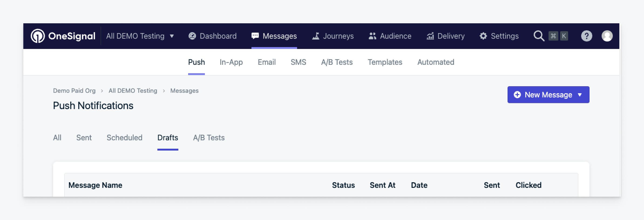The image size is (644, 220).
Task: Click the Audience people icon
Action: pyautogui.click(x=372, y=36)
